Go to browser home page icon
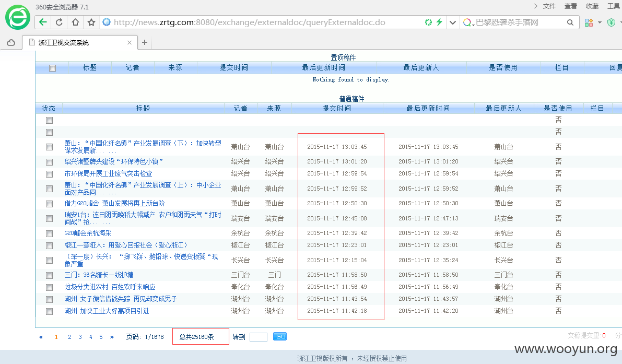Image resolution: width=622 pixels, height=364 pixels. pos(75,22)
